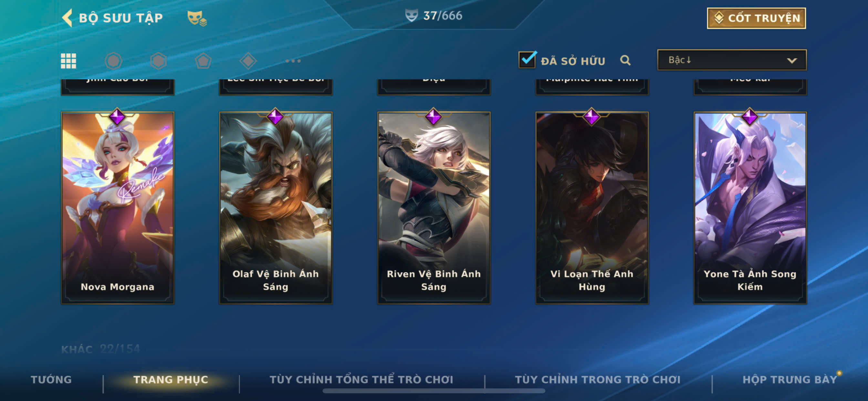Viewport: 868px width, 401px height.
Task: Uncheck the Đã Sở Hữu owned checkbox
Action: [527, 60]
